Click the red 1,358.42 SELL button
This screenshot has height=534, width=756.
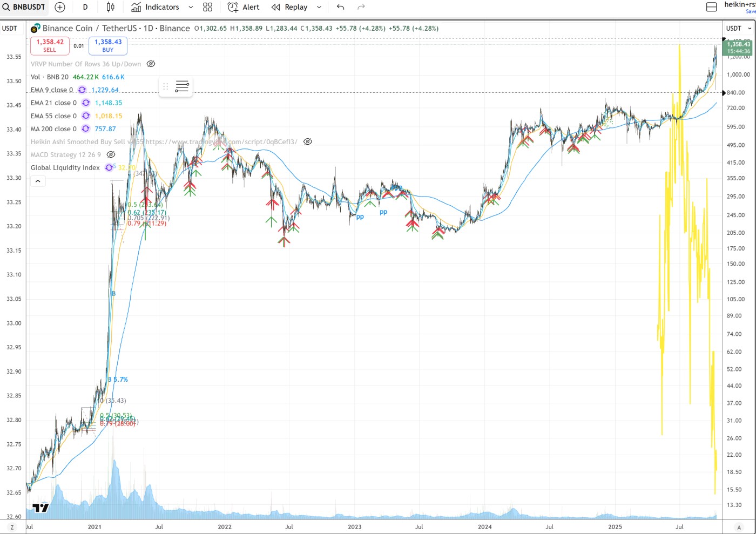coord(50,46)
